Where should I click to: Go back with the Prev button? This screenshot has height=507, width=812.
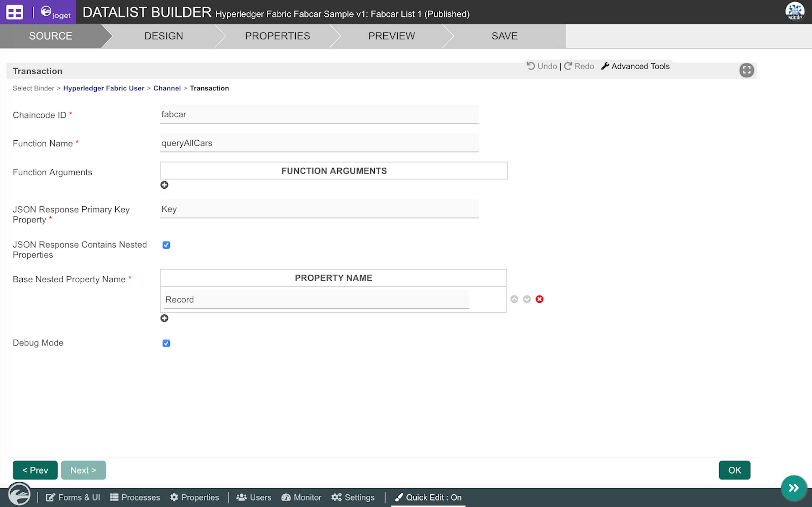[35, 470]
